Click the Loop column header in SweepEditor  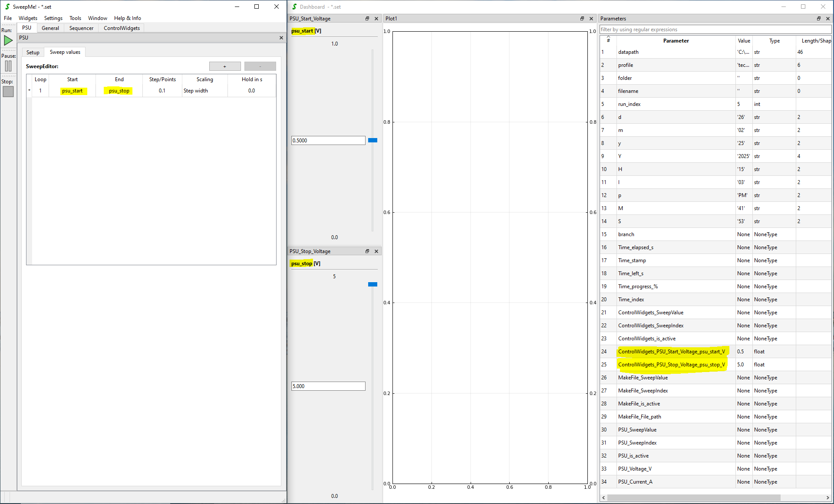[40, 79]
